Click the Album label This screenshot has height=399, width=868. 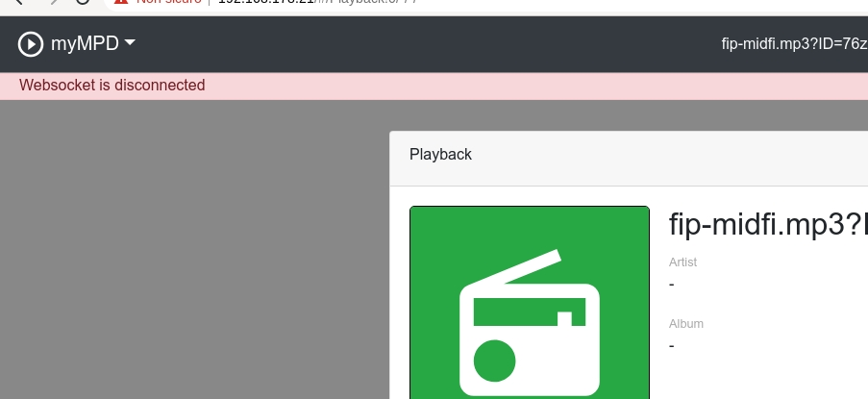(686, 324)
